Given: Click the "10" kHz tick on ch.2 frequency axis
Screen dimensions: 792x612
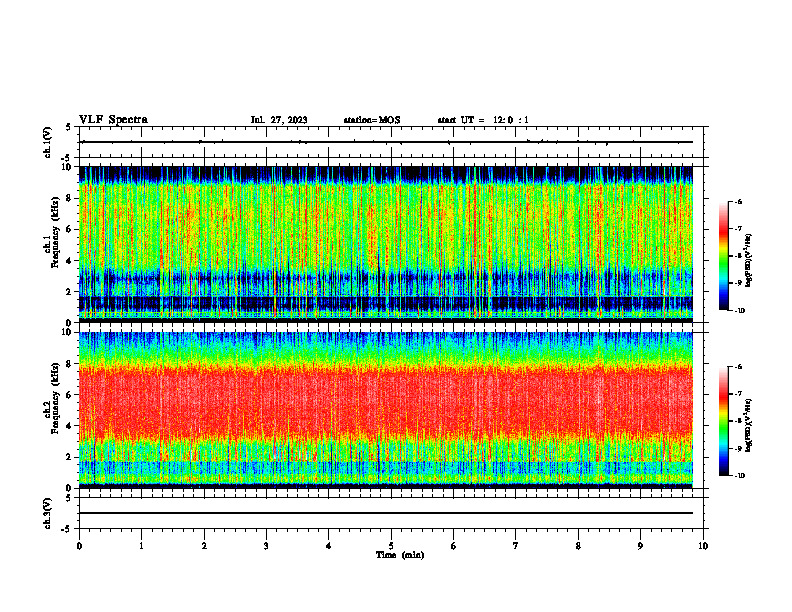Looking at the screenshot, I should tap(68, 332).
